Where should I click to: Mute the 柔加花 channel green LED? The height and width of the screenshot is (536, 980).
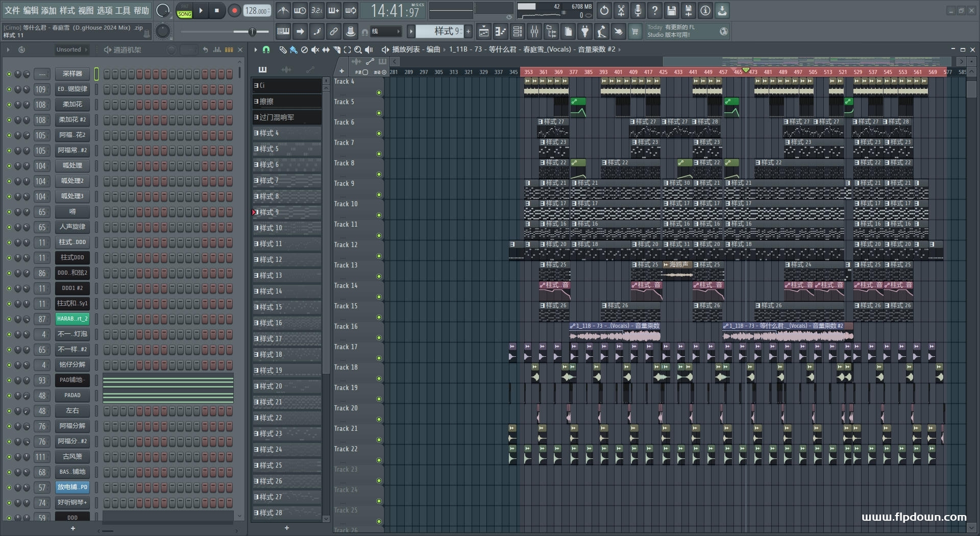click(x=9, y=105)
